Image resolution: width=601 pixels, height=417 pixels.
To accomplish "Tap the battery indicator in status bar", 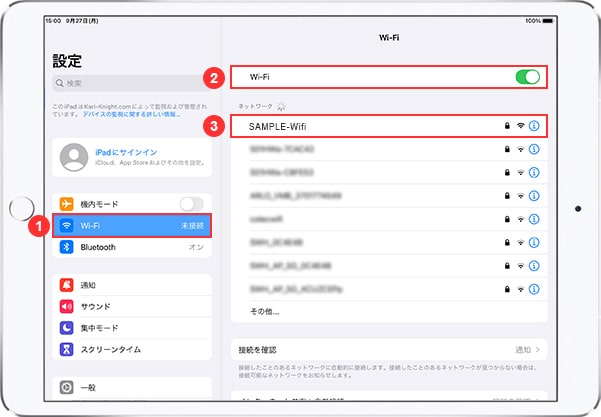I will pyautogui.click(x=548, y=21).
